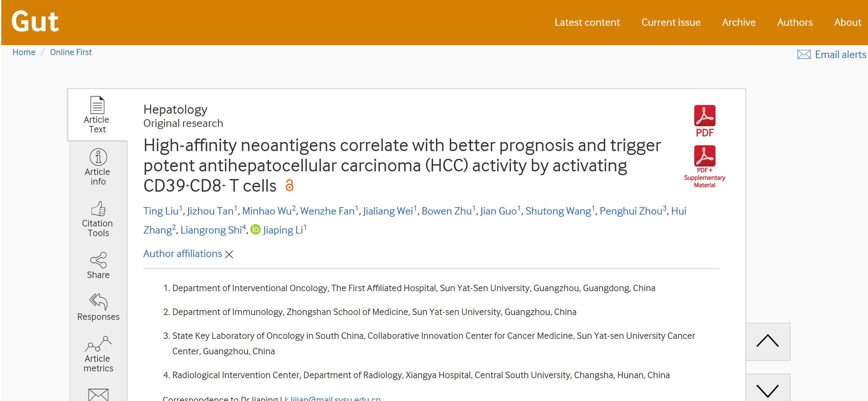868x401 pixels.
Task: Download the article PDF icon
Action: coord(705,116)
